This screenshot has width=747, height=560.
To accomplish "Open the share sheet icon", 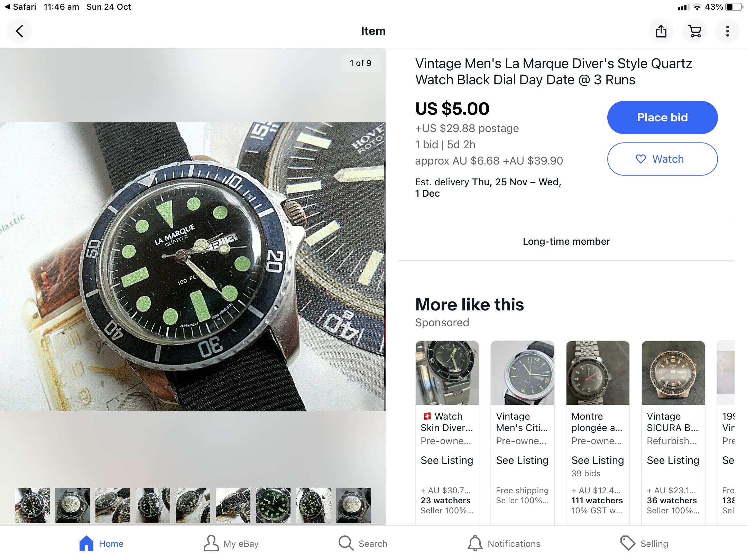I will coord(661,31).
